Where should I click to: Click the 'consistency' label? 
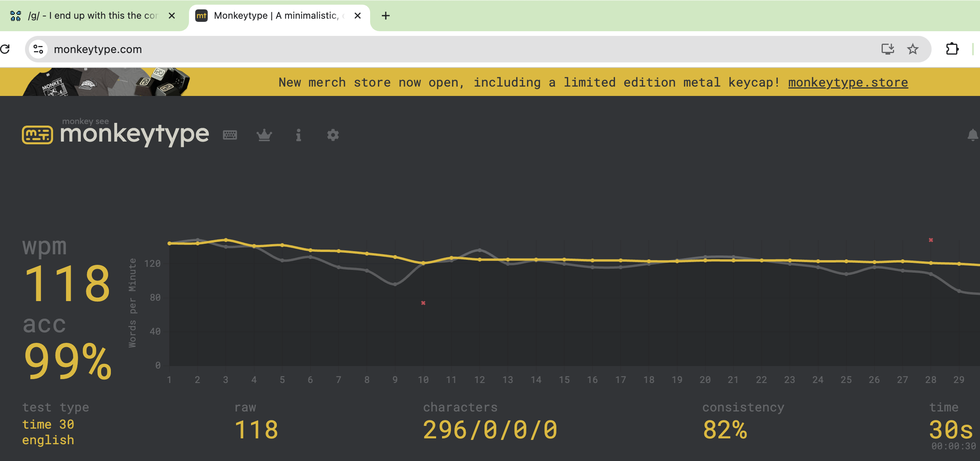[x=743, y=407]
